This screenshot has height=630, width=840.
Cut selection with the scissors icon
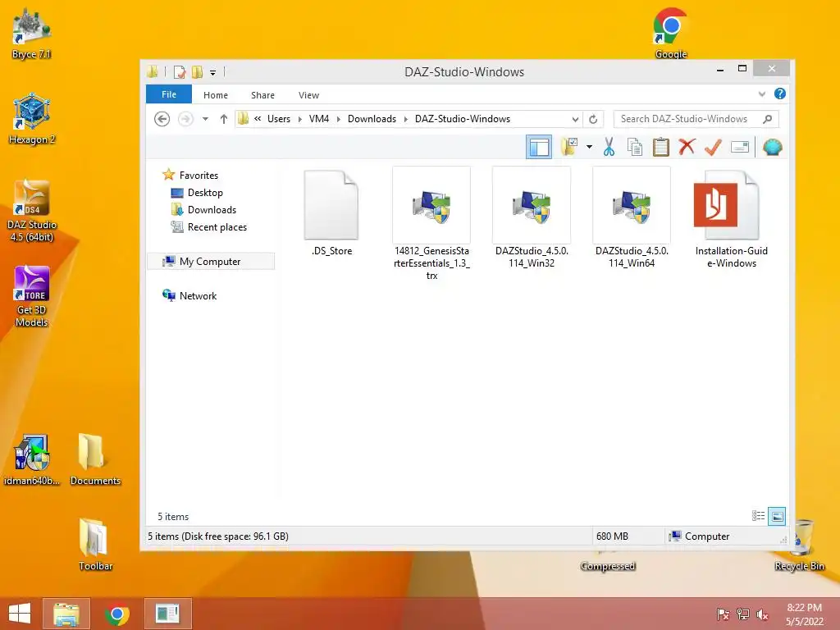609,147
